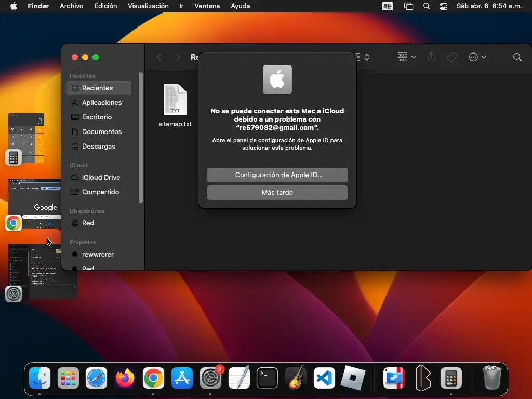Open Launchpad from the Dock
The image size is (532, 399).
click(x=68, y=378)
